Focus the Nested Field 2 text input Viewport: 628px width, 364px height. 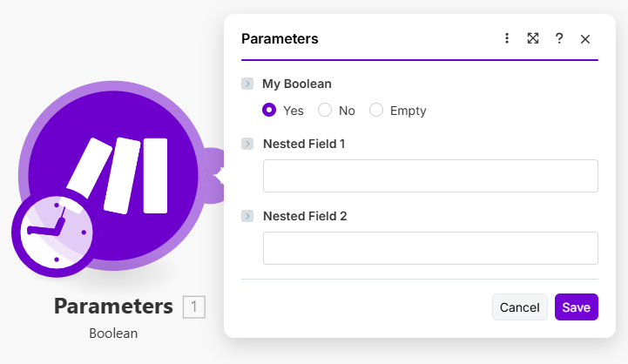point(430,248)
